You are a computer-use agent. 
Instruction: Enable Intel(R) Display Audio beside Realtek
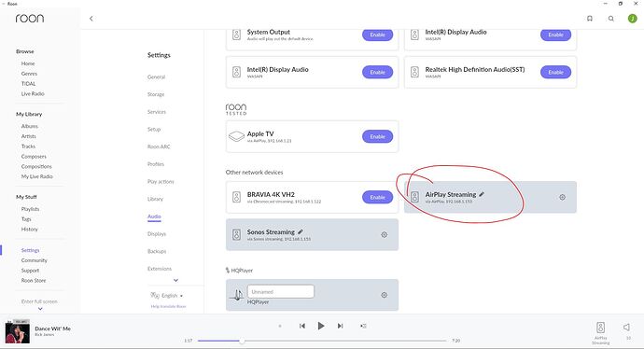click(377, 72)
